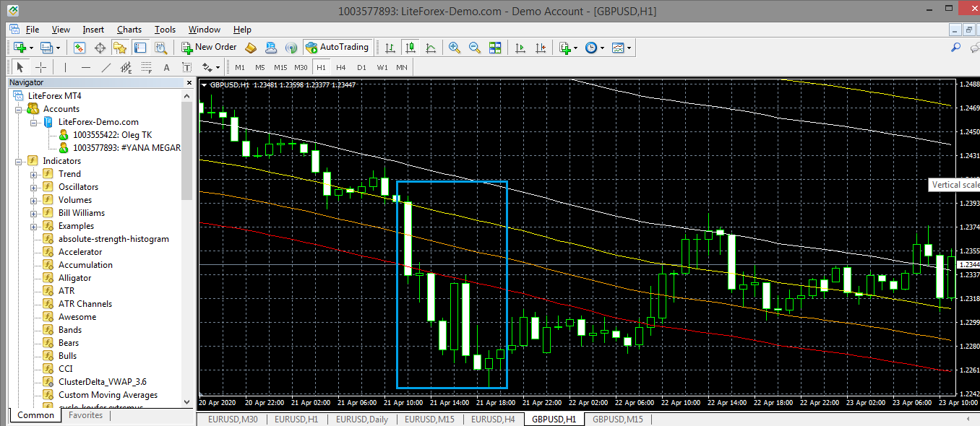Viewport: 980px width, 426px height.
Task: Toggle chart auto scroll icon
Action: click(x=520, y=48)
